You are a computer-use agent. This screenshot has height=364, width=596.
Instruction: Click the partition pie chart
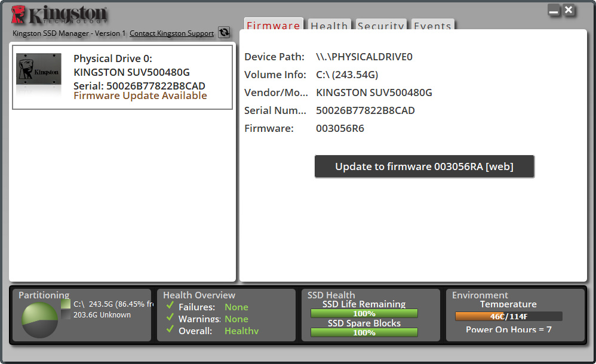[x=39, y=320]
